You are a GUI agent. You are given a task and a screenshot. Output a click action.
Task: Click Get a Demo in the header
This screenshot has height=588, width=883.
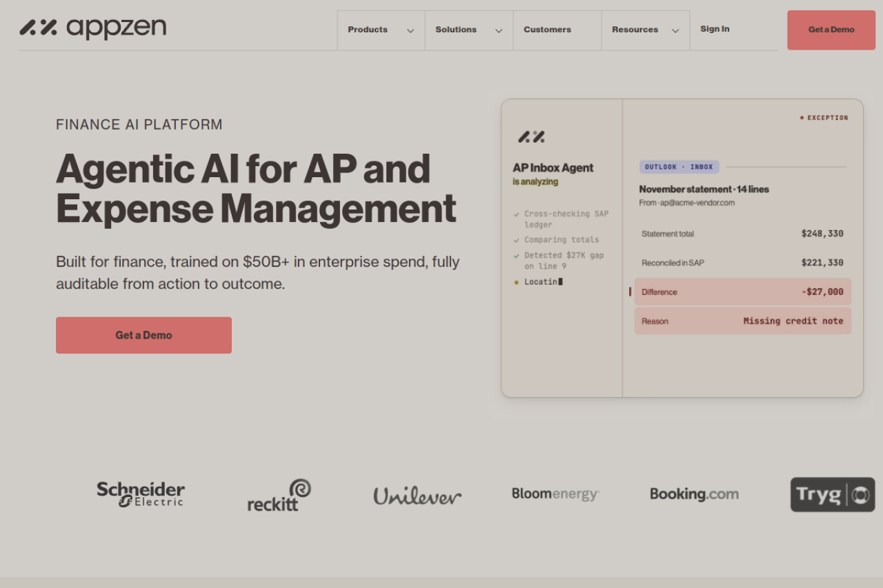831,30
